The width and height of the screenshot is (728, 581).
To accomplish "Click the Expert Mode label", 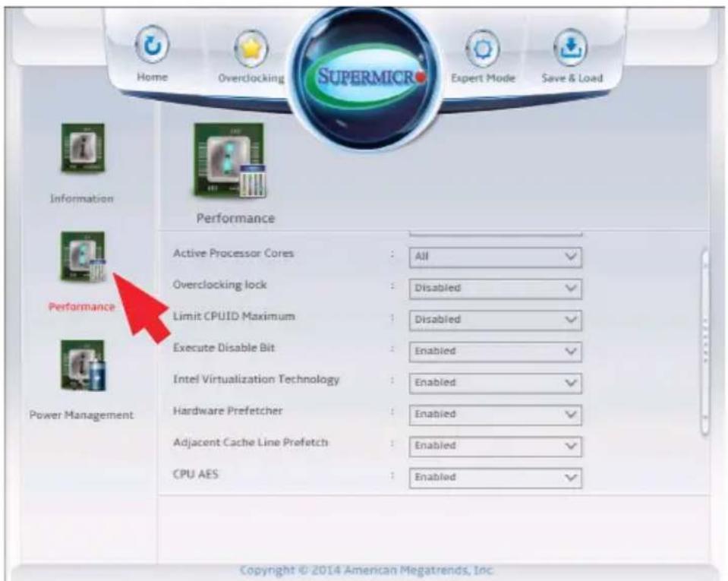I will point(483,78).
